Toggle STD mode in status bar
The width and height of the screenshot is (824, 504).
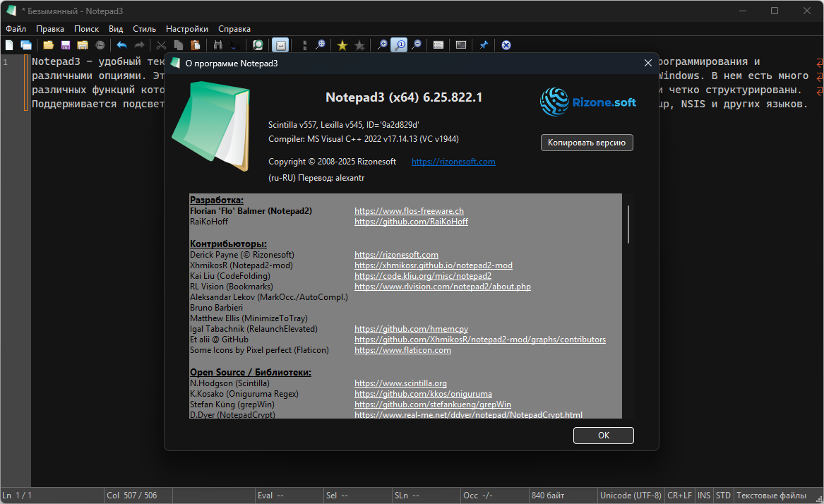click(723, 496)
